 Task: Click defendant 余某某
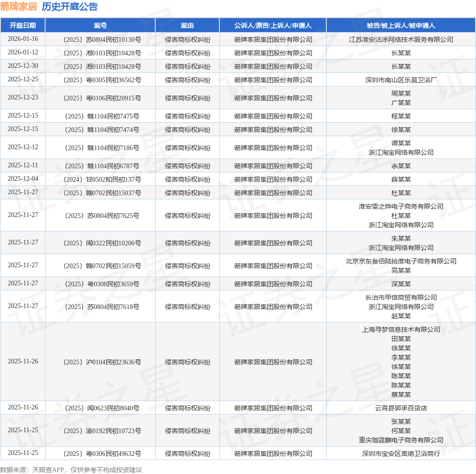click(x=401, y=166)
